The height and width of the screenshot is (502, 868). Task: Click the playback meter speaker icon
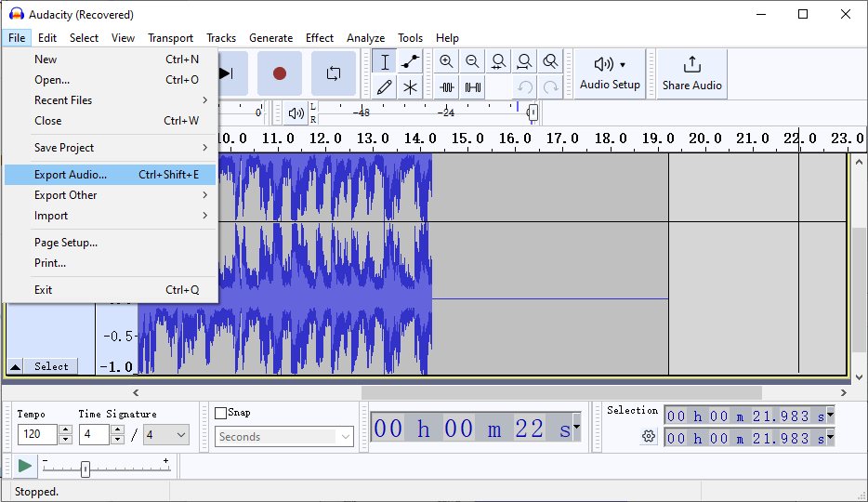(x=296, y=112)
